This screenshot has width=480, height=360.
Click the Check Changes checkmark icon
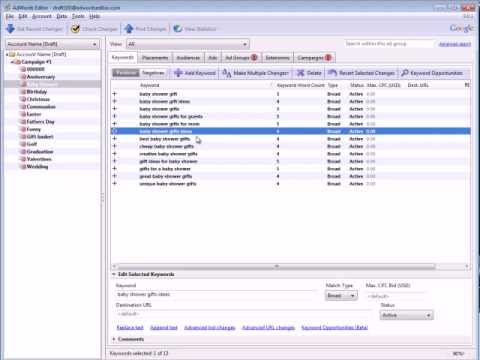76,29
